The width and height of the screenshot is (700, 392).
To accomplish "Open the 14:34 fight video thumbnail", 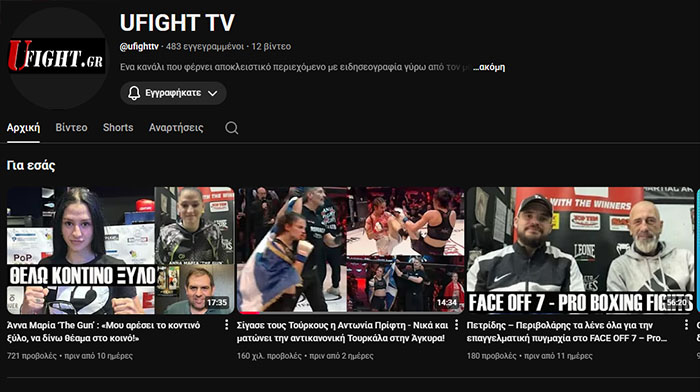I will 350,250.
